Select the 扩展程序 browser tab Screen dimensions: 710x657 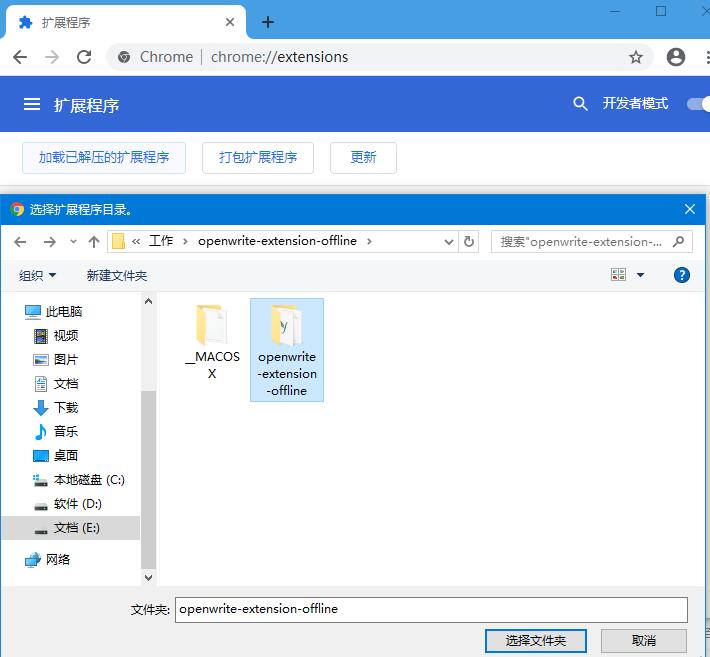[x=125, y=22]
